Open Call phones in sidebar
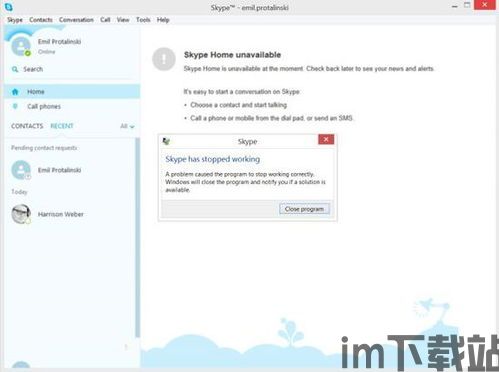 click(72, 106)
